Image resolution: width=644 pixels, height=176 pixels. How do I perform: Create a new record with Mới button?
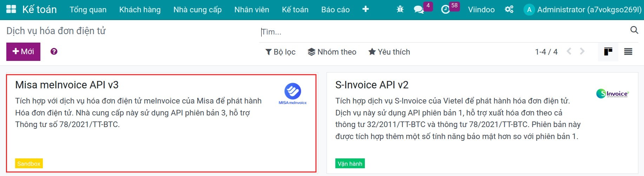[23, 52]
